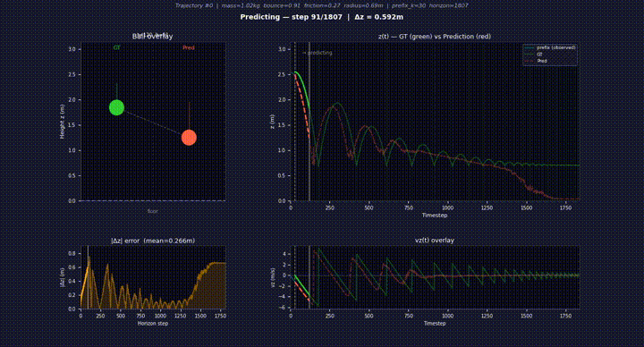
Task: Click the current-step marker line in error plot
Action: [88, 277]
